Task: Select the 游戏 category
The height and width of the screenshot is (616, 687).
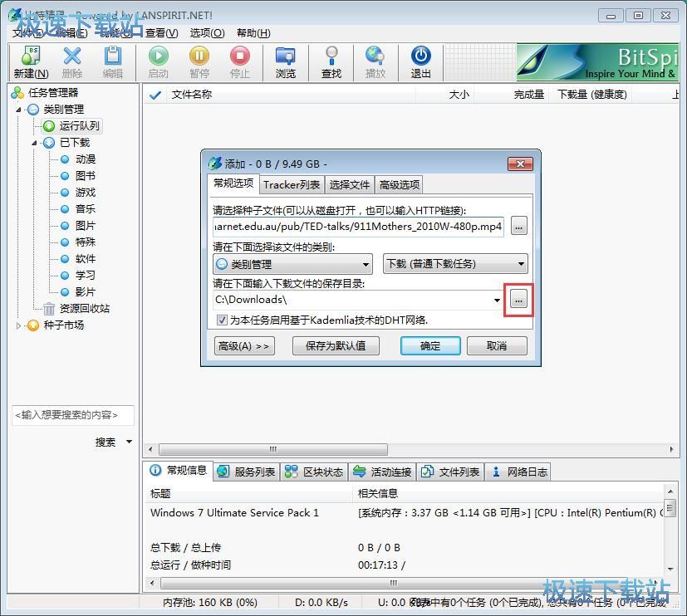Action: (78, 193)
